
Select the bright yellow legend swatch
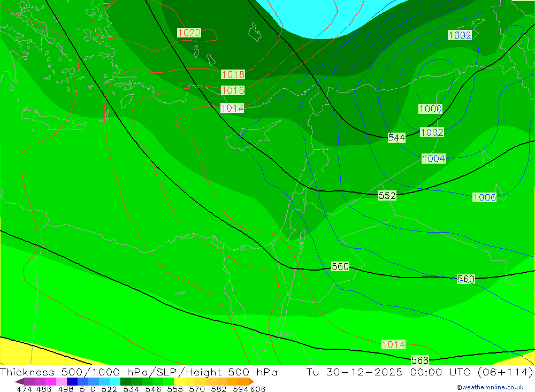[179, 381]
